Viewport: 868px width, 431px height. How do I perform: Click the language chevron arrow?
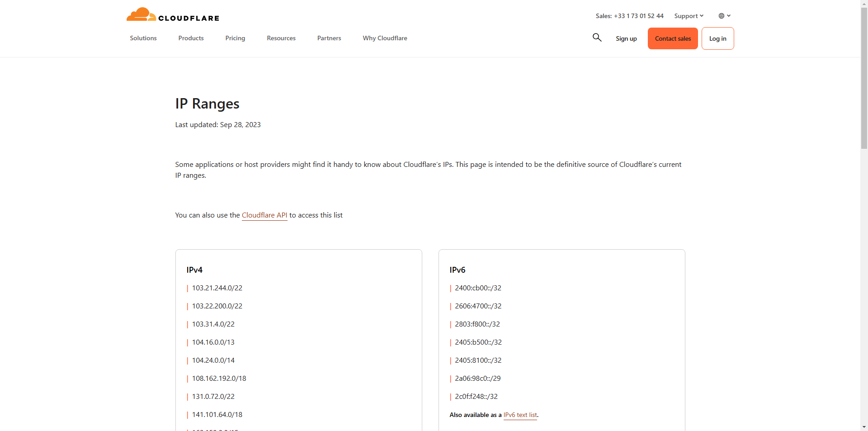coord(729,16)
